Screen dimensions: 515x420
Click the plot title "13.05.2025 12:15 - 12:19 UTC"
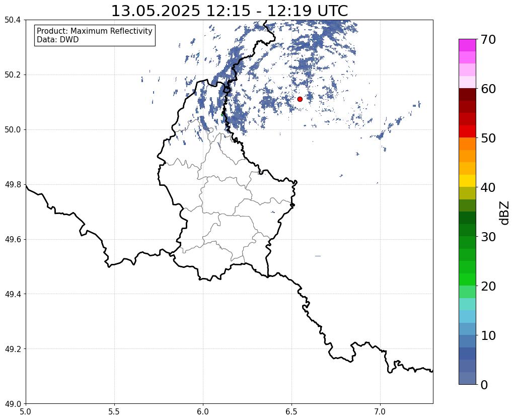coord(229,11)
